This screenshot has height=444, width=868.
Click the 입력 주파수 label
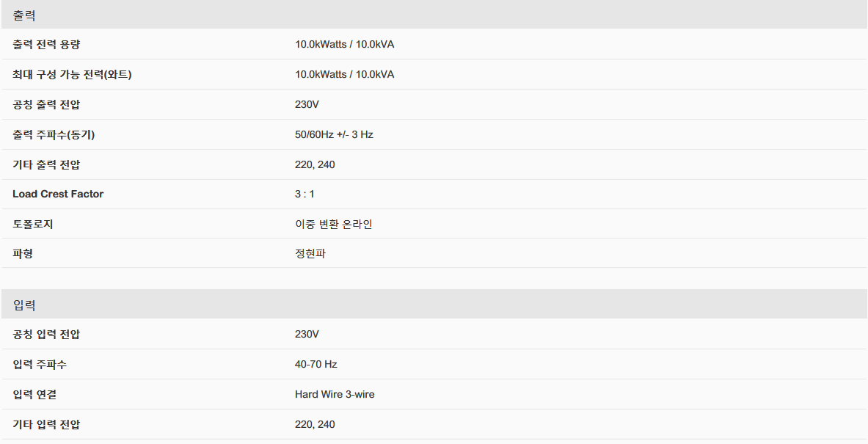[x=40, y=365]
